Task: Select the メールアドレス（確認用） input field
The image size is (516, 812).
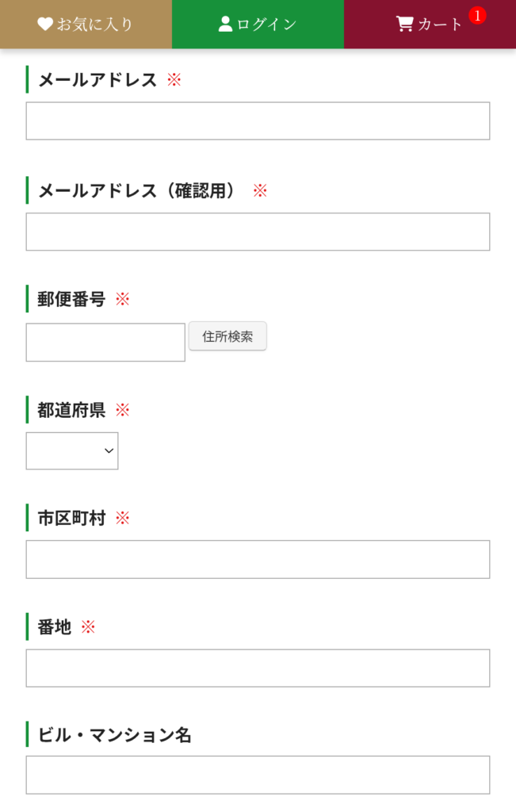Action: [x=258, y=232]
